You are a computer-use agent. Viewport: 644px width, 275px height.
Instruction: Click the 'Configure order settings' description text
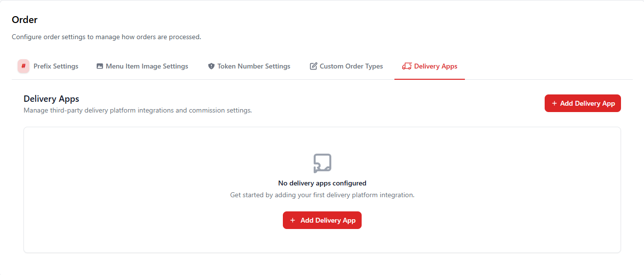point(106,37)
